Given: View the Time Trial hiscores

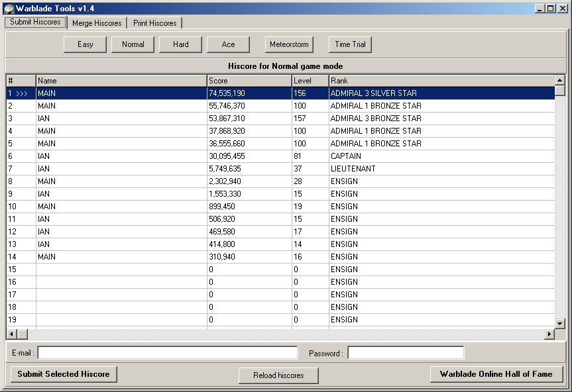Looking at the screenshot, I should tap(350, 44).
